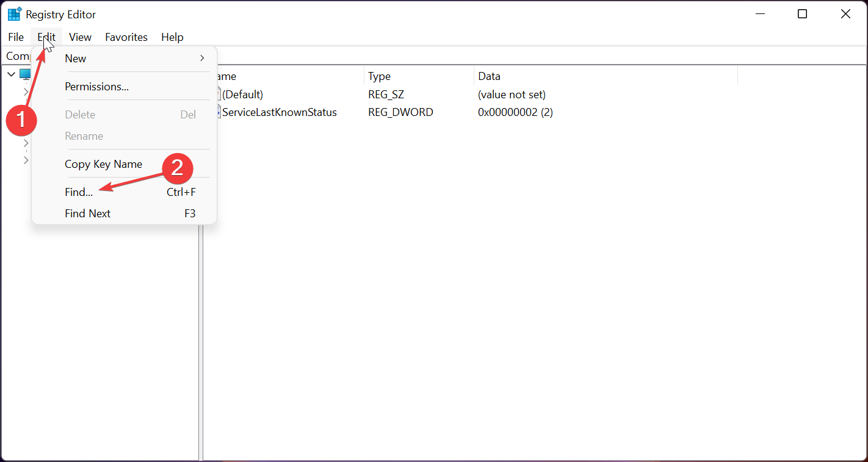Screen dimensions: 868x462
Task: Close the Registry Editor window
Action: (845, 14)
